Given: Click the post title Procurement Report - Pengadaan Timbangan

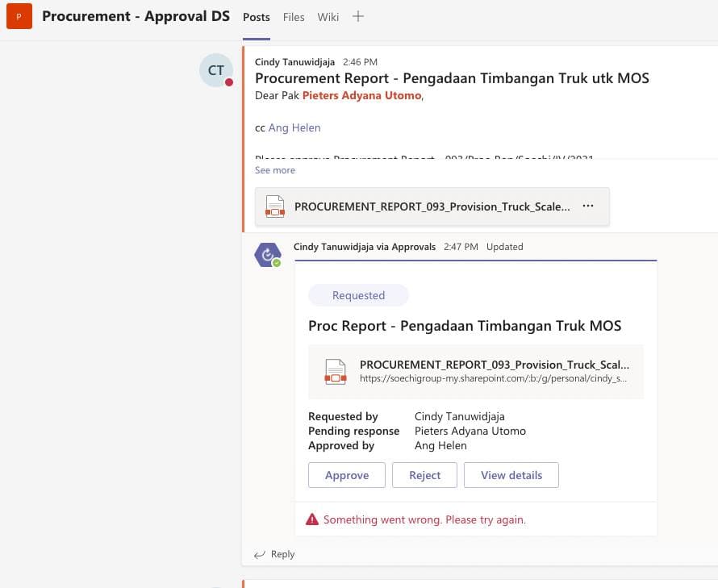Looking at the screenshot, I should pos(452,78).
